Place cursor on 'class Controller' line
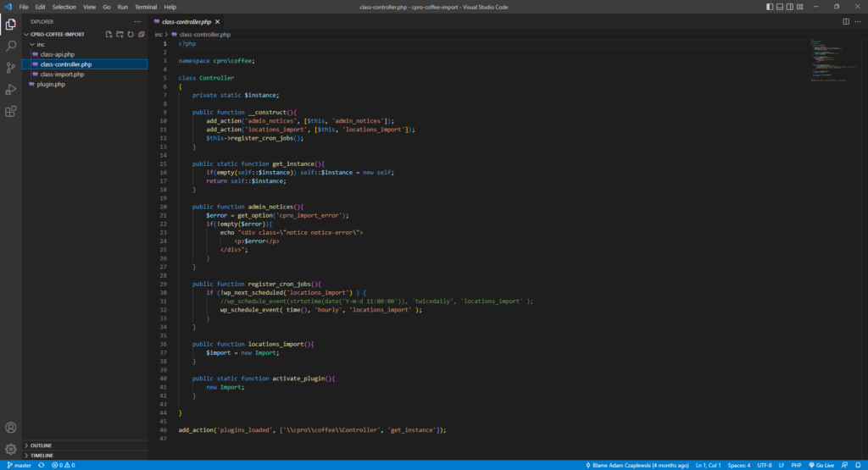 tap(206, 78)
